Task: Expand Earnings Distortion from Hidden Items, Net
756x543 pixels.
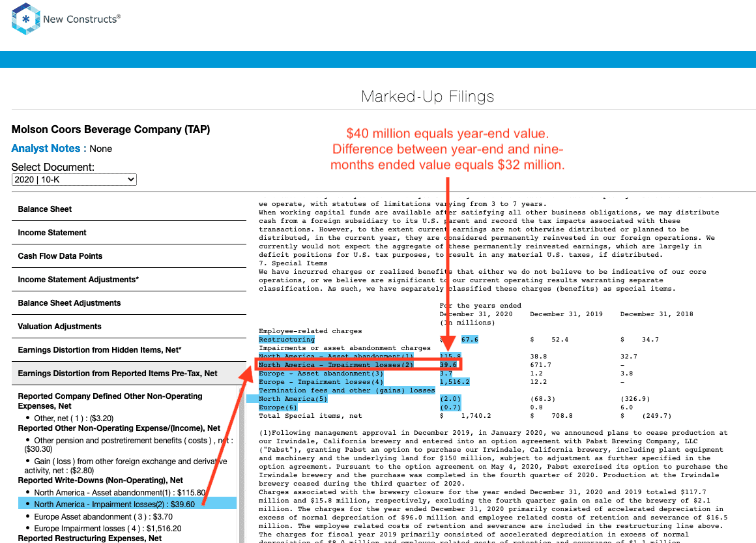Action: [129, 350]
